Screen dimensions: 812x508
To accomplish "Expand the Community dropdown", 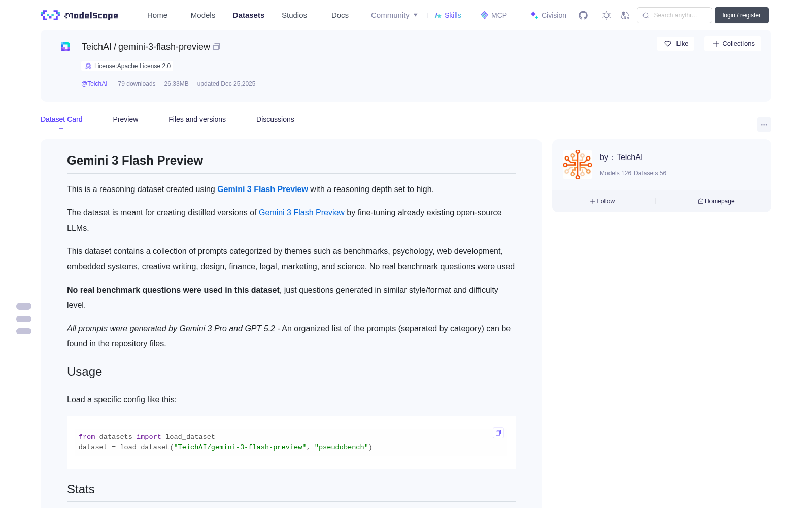I will pyautogui.click(x=394, y=15).
